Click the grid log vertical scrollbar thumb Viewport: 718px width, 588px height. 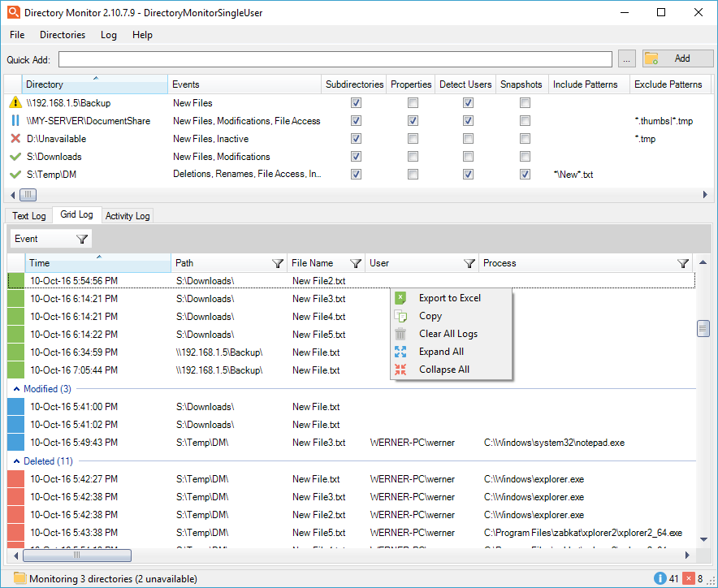pyautogui.click(x=703, y=328)
